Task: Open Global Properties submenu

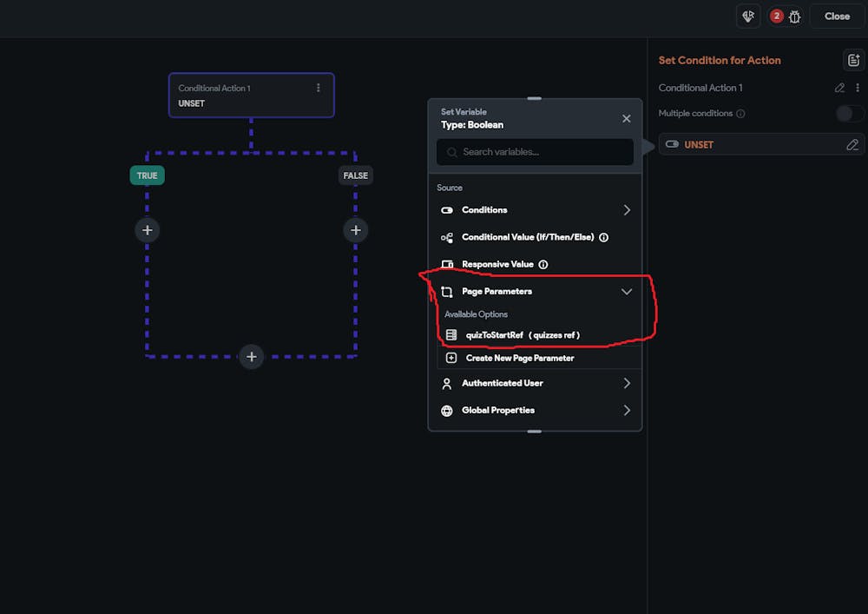Action: [x=627, y=410]
